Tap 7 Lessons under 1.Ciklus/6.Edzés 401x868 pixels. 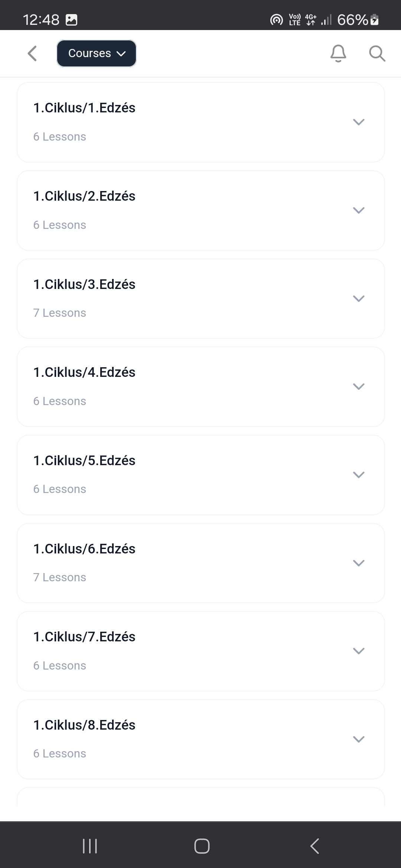[60, 578]
